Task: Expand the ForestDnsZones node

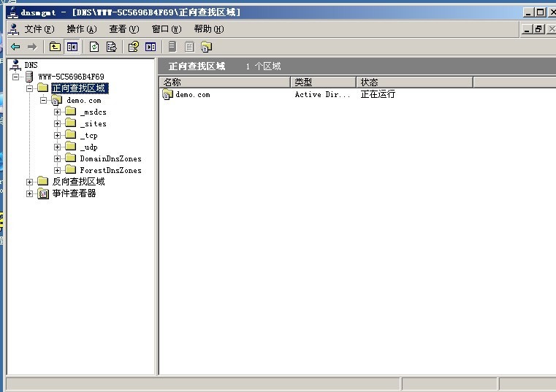Action: (57, 171)
